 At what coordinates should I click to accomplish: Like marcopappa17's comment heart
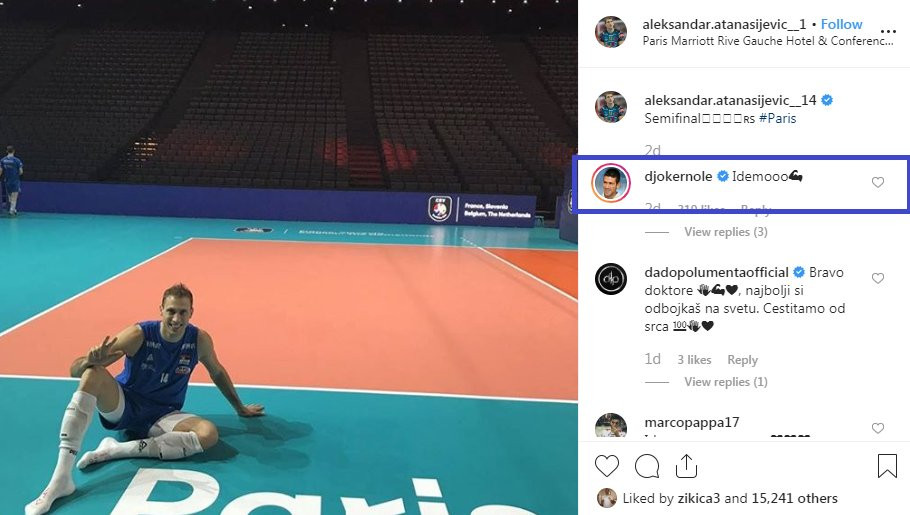tap(878, 428)
